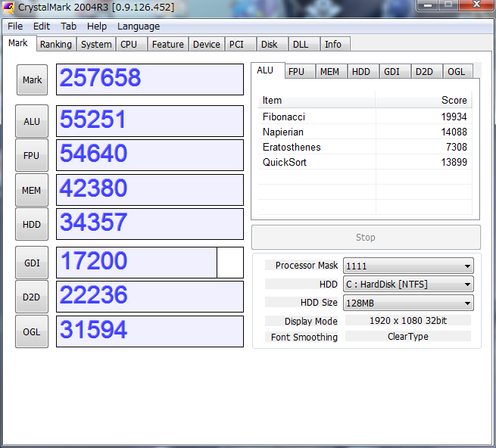Click the CrystalMark title bar app icon
Viewport: 496px width, 448px height.
pyautogui.click(x=10, y=8)
